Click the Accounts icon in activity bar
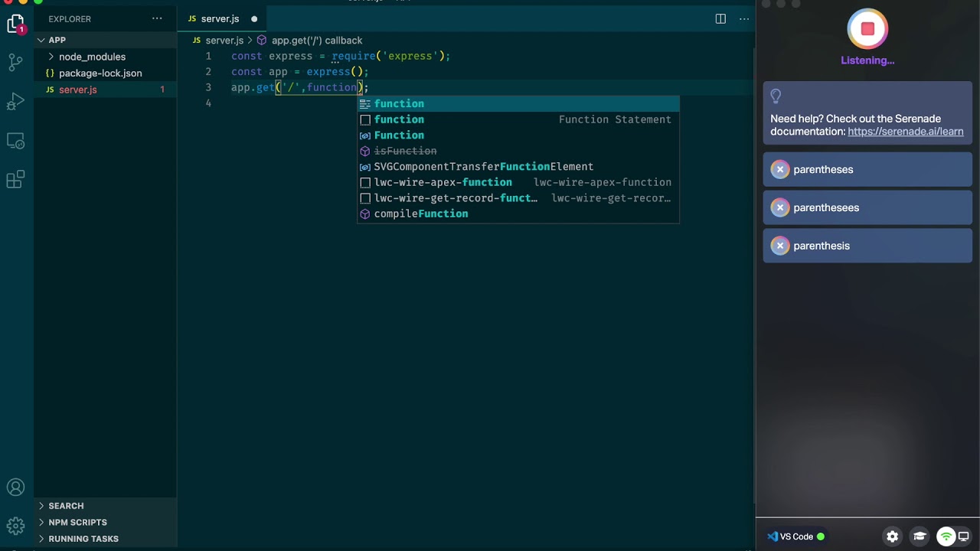 pyautogui.click(x=15, y=487)
